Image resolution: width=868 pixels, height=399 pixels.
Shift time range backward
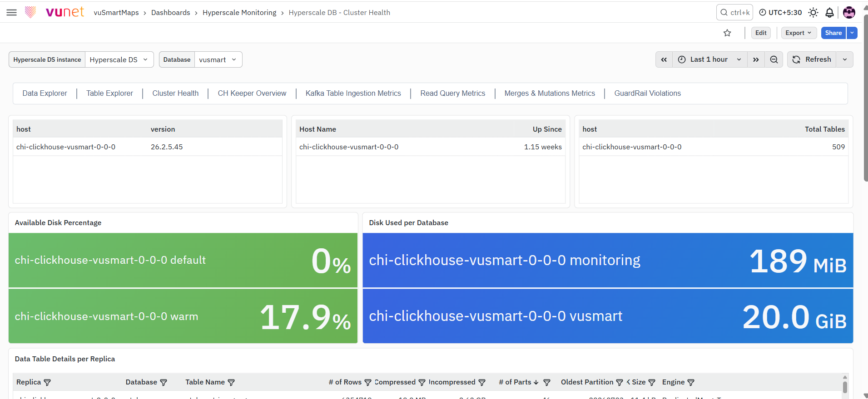(x=664, y=59)
